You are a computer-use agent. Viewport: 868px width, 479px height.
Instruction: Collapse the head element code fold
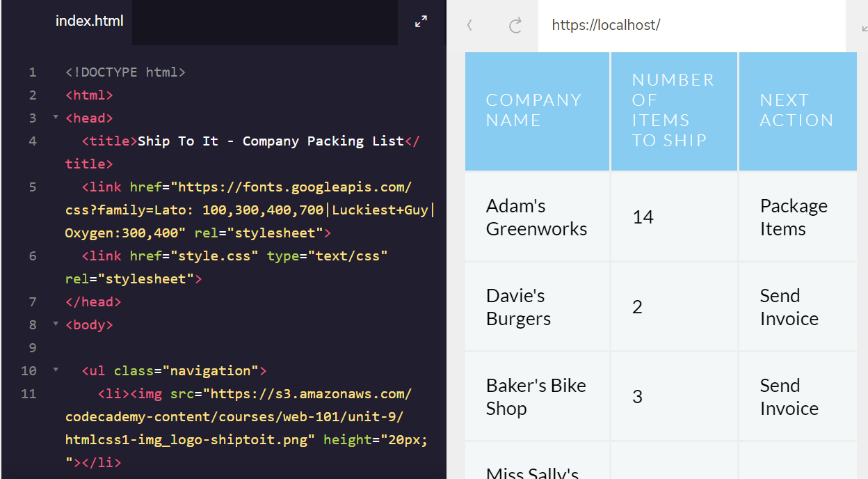tap(54, 118)
